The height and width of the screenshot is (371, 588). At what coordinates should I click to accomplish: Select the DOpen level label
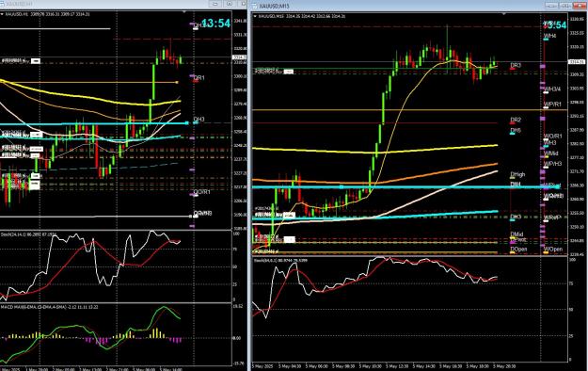(518, 249)
